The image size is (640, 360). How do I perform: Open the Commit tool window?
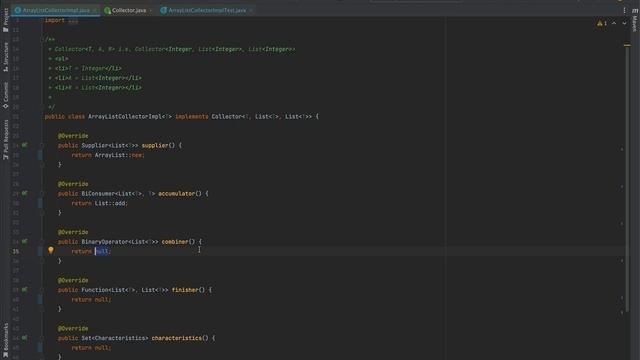click(x=5, y=95)
